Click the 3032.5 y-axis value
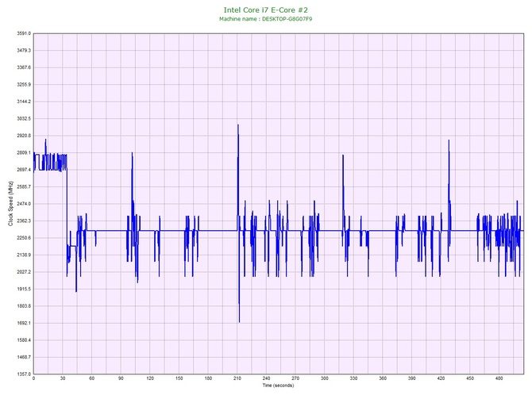The height and width of the screenshot is (399, 532). tap(24, 119)
